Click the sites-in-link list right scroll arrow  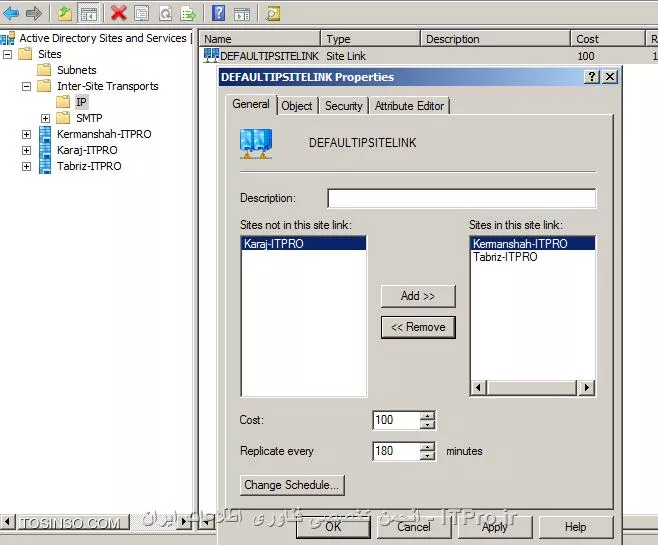tap(587, 387)
